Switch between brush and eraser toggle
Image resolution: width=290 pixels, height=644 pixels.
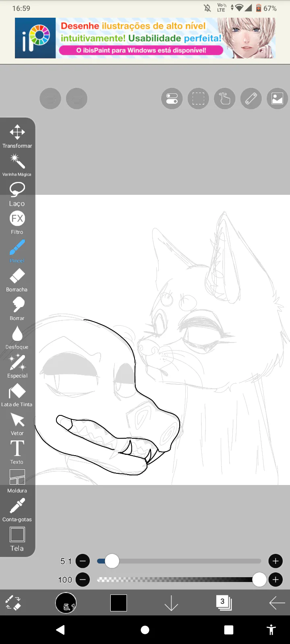pyautogui.click(x=13, y=603)
